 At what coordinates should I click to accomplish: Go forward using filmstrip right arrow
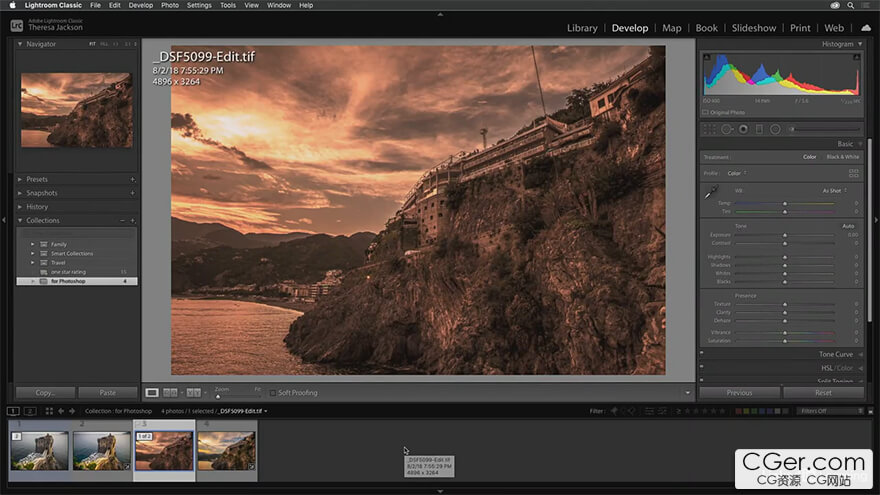pyautogui.click(x=72, y=411)
